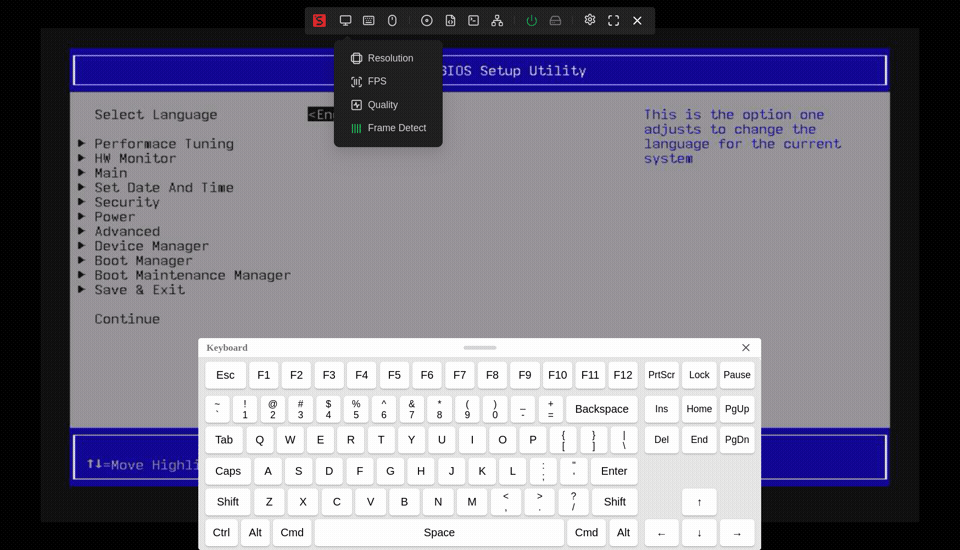Open the network topology icon
This screenshot has height=550, width=960.
[x=497, y=21]
